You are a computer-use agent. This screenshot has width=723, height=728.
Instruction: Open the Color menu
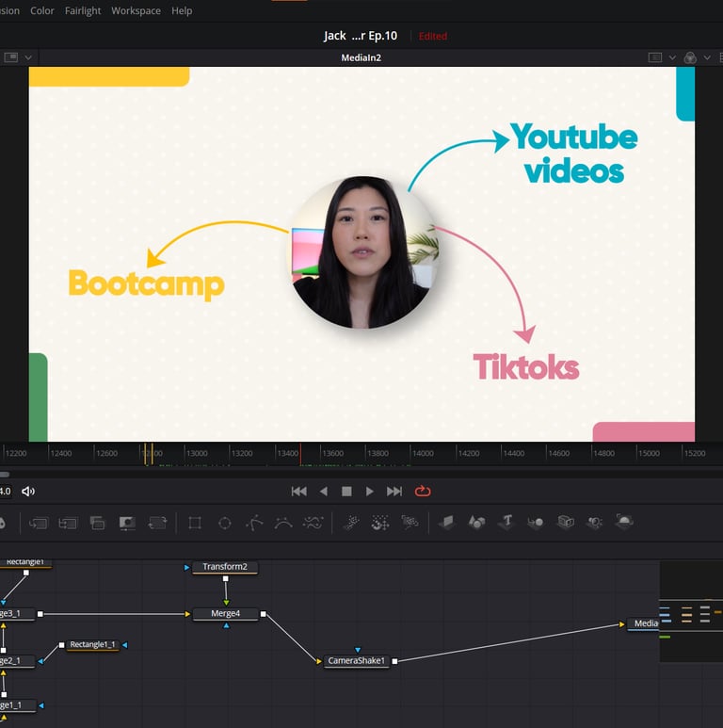pos(41,10)
